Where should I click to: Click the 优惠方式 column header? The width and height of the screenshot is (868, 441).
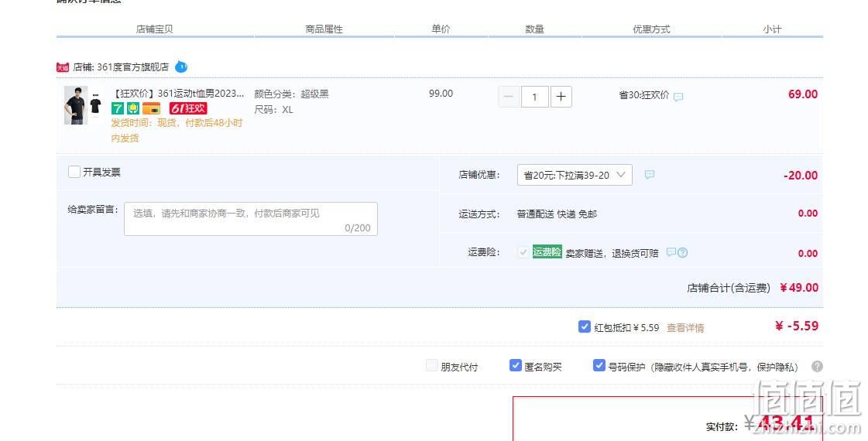[x=651, y=29]
